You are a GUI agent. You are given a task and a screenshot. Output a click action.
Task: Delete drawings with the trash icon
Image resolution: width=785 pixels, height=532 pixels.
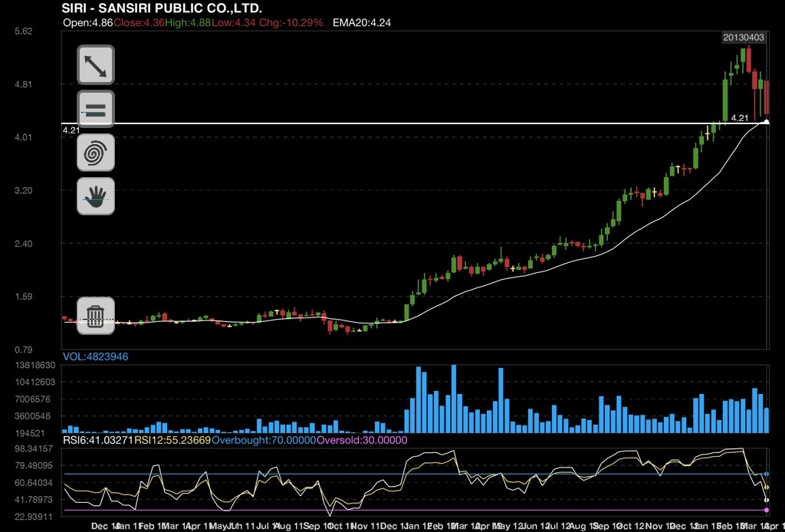[96, 316]
